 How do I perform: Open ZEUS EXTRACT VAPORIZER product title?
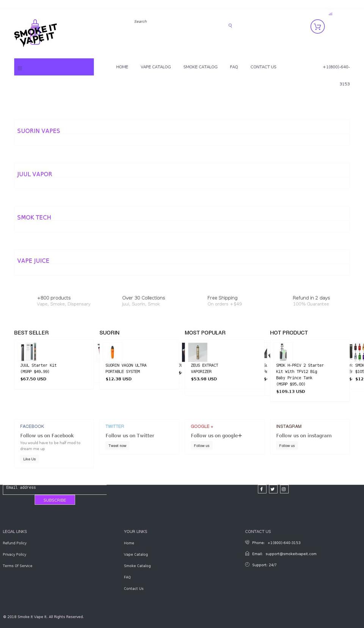pyautogui.click(x=204, y=368)
